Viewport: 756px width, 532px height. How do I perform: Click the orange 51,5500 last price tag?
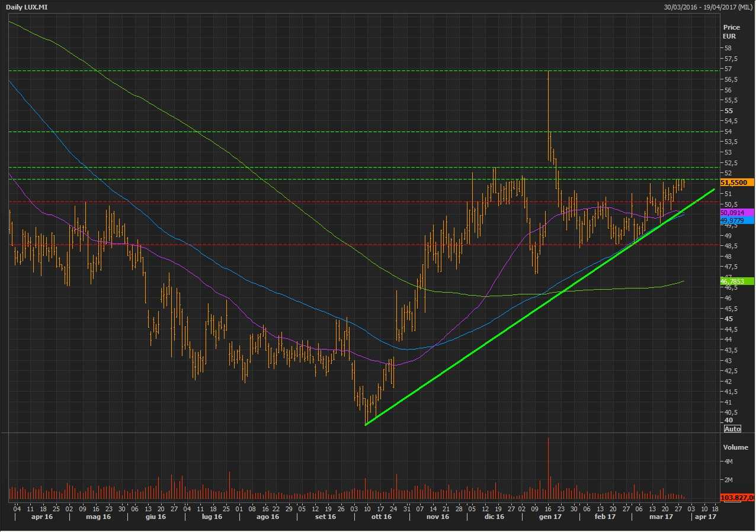736,183
